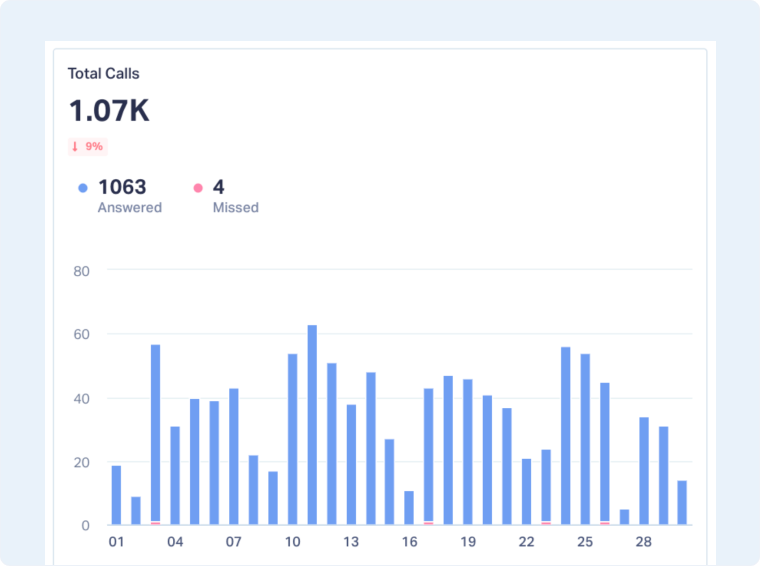
Task: Toggle the Answered series via its legend label
Action: pos(129,208)
